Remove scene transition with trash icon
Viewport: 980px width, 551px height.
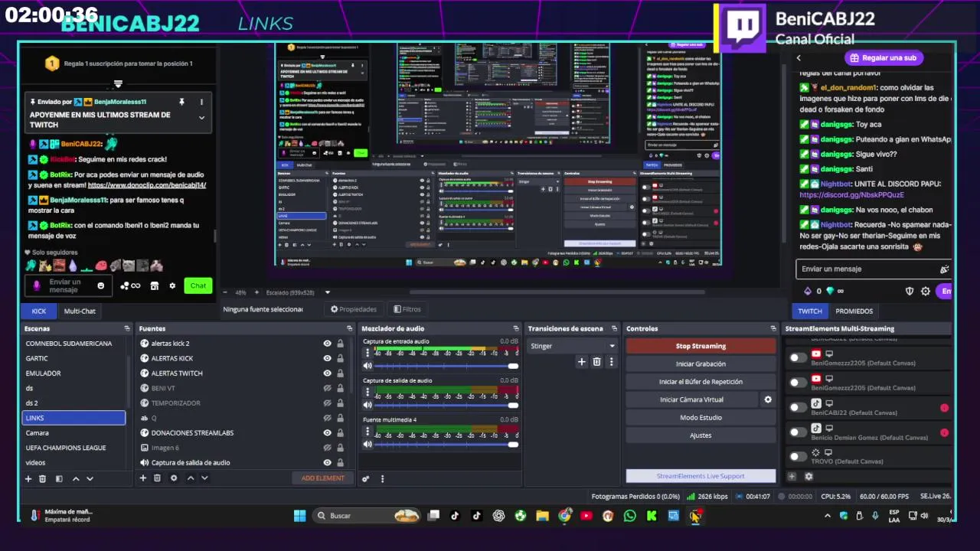(596, 362)
